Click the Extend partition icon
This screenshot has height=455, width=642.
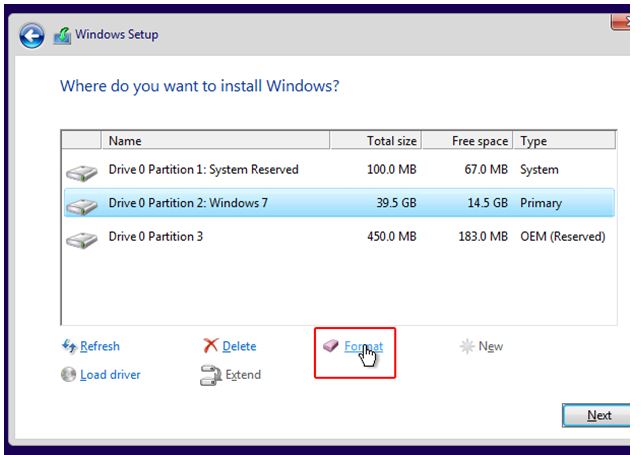[210, 375]
